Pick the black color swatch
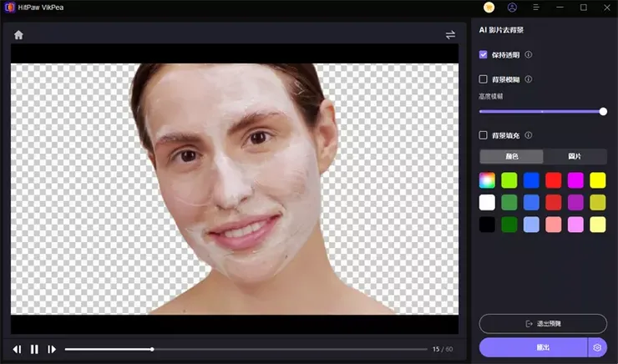Image resolution: width=618 pixels, height=364 pixels. (x=487, y=225)
